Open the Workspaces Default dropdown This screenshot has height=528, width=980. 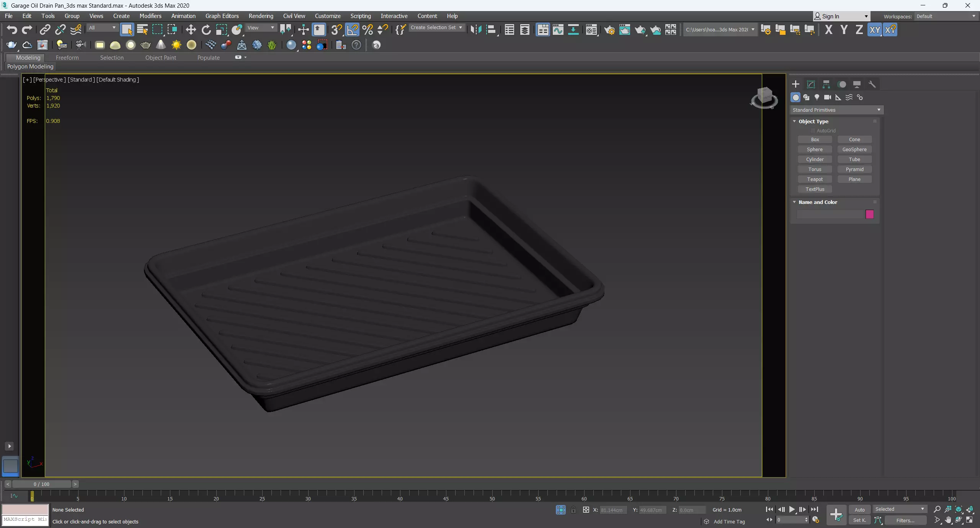tap(946, 16)
